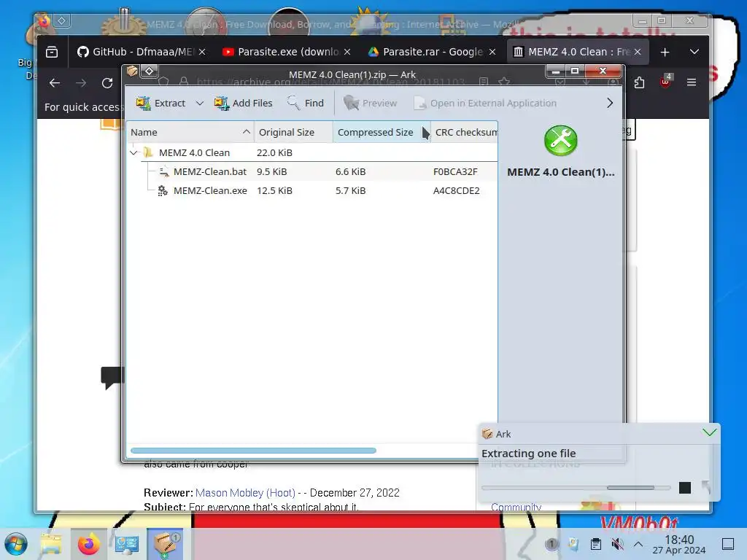Select MEMZ 4.0 Clean Firefox tab
The image size is (747, 560).
tap(570, 52)
